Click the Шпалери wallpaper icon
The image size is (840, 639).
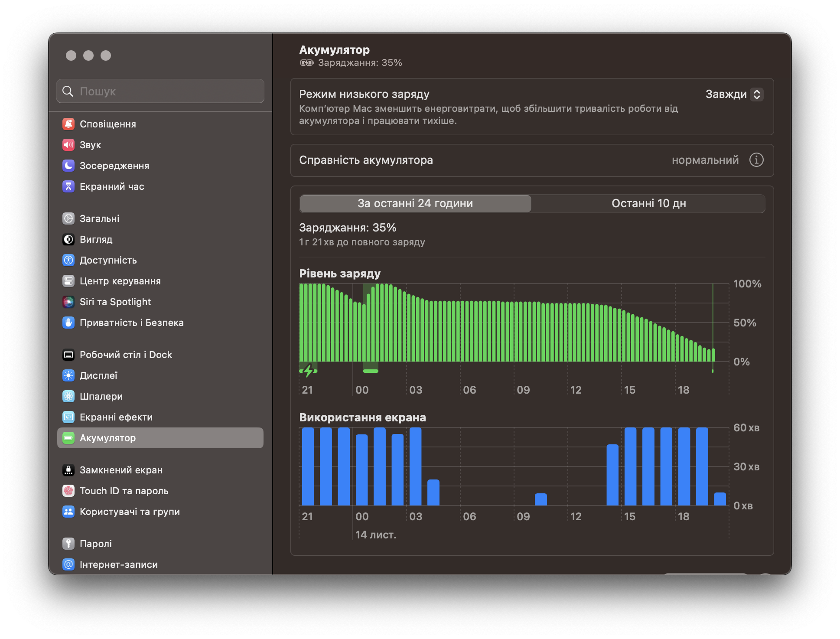68,396
